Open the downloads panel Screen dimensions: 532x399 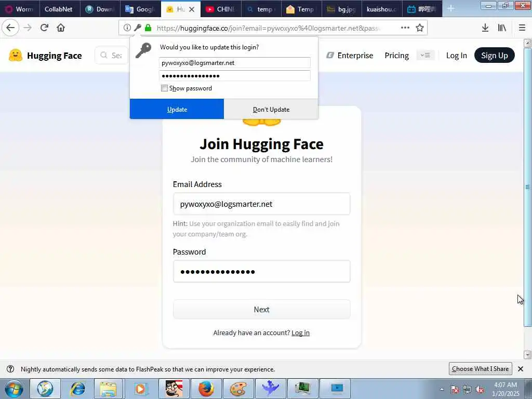pos(485,28)
